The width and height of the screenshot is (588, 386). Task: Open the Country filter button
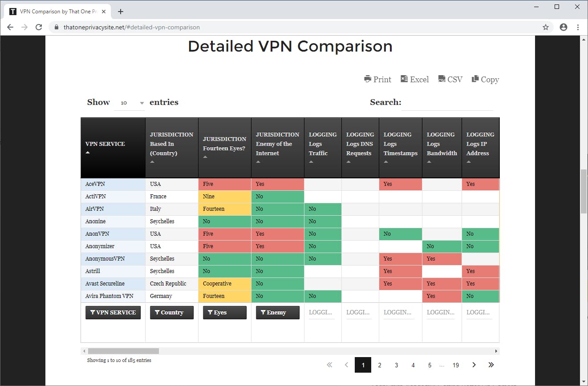pyautogui.click(x=172, y=313)
